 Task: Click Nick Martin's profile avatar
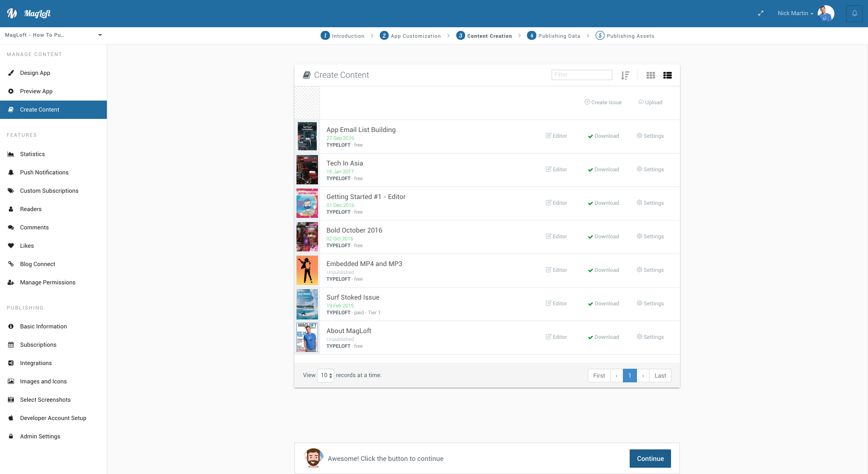826,14
